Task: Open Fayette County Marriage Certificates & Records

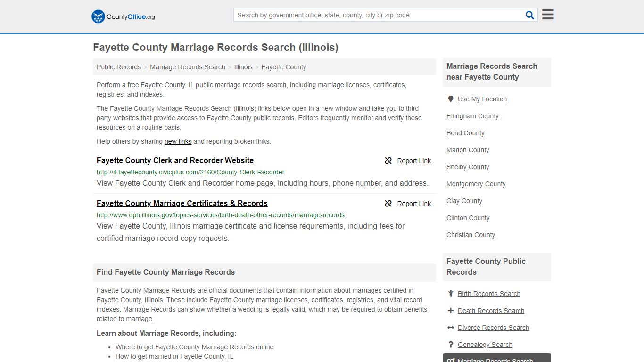Action: click(182, 203)
